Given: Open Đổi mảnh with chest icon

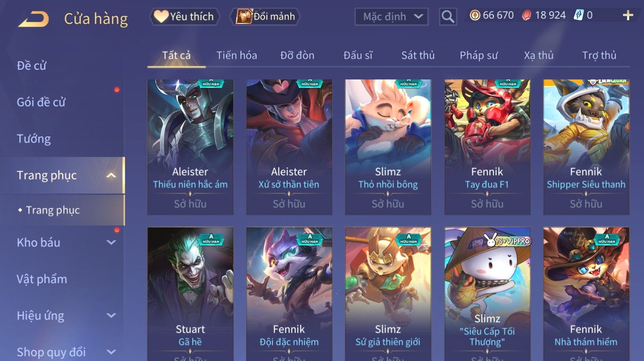Looking at the screenshot, I should point(265,17).
